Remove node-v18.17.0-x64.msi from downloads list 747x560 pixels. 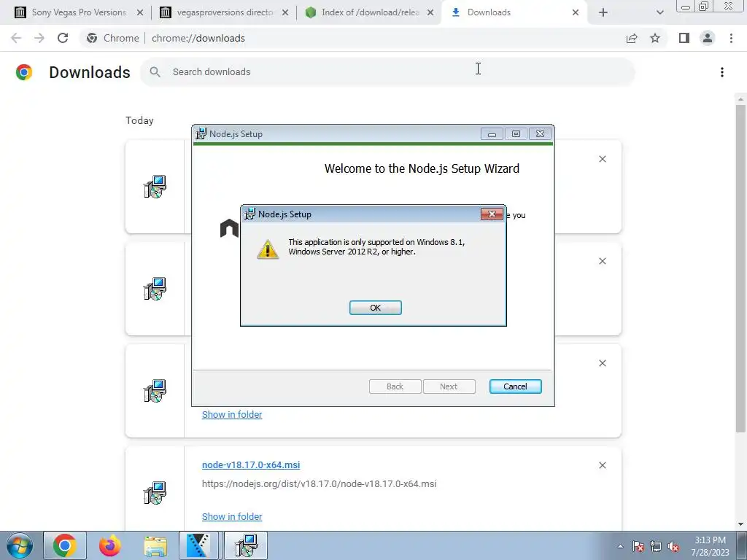602,465
